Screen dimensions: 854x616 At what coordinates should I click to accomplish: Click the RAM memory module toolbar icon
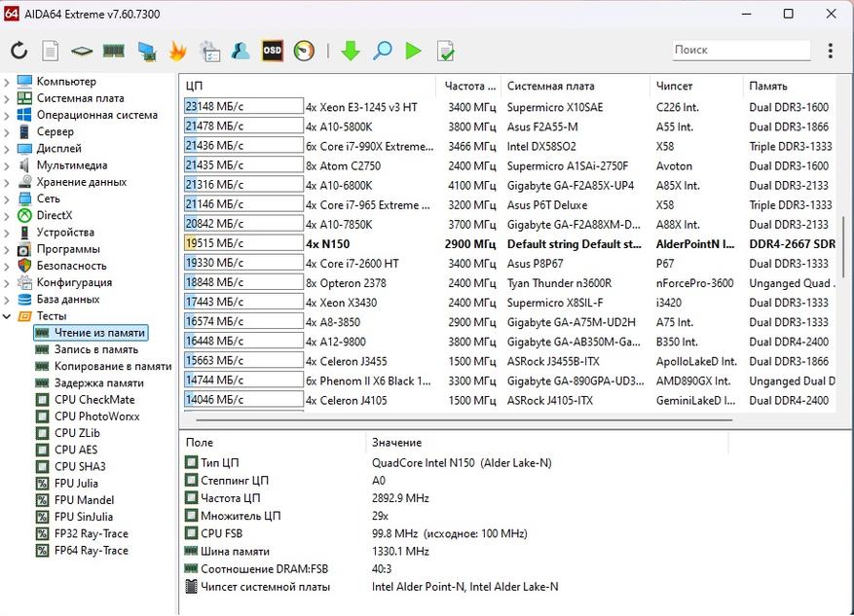pyautogui.click(x=113, y=52)
